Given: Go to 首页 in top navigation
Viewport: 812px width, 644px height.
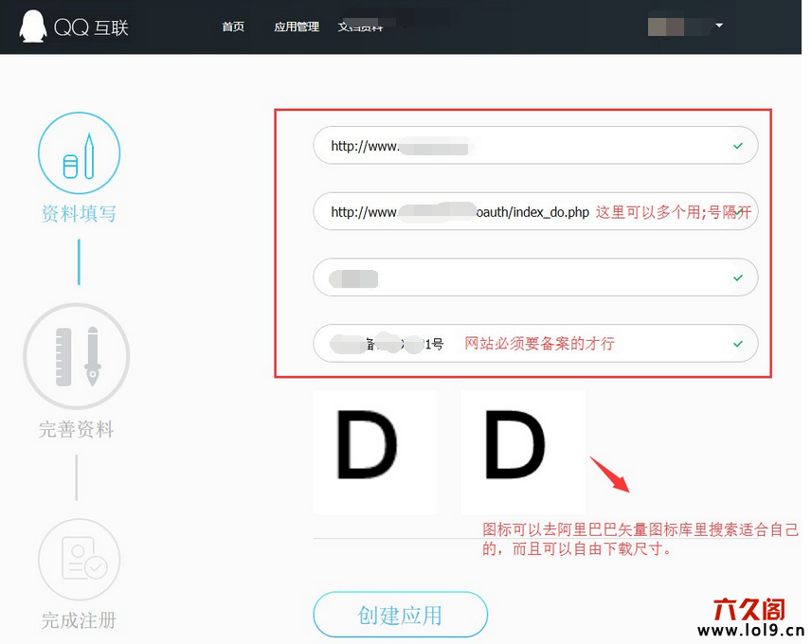Looking at the screenshot, I should (233, 27).
